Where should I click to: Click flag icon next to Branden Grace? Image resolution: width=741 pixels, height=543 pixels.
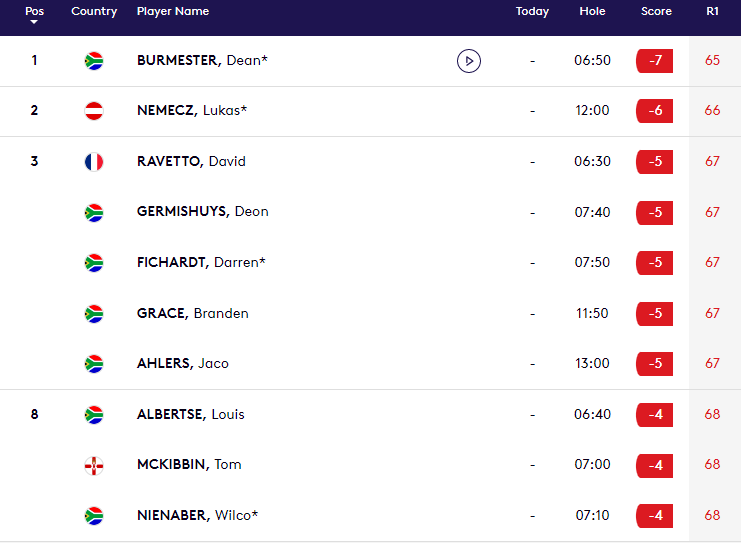click(x=94, y=313)
